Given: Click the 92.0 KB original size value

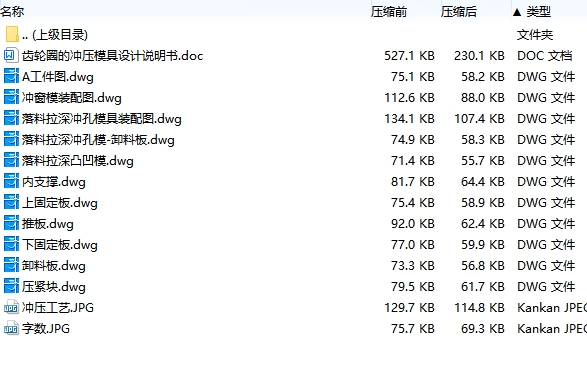Looking at the screenshot, I should pos(413,223).
